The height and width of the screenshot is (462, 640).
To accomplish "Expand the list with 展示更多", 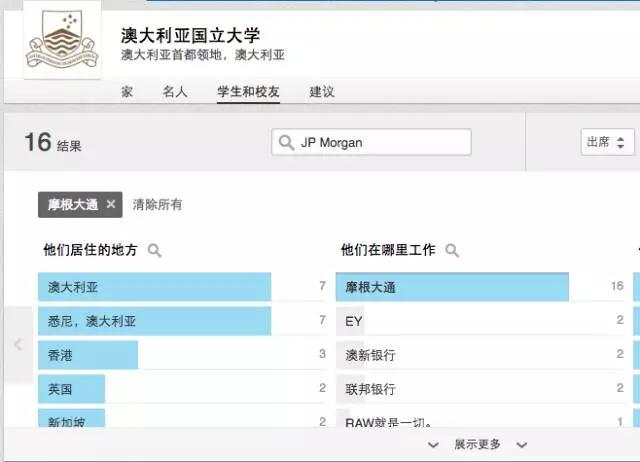I will point(477,445).
